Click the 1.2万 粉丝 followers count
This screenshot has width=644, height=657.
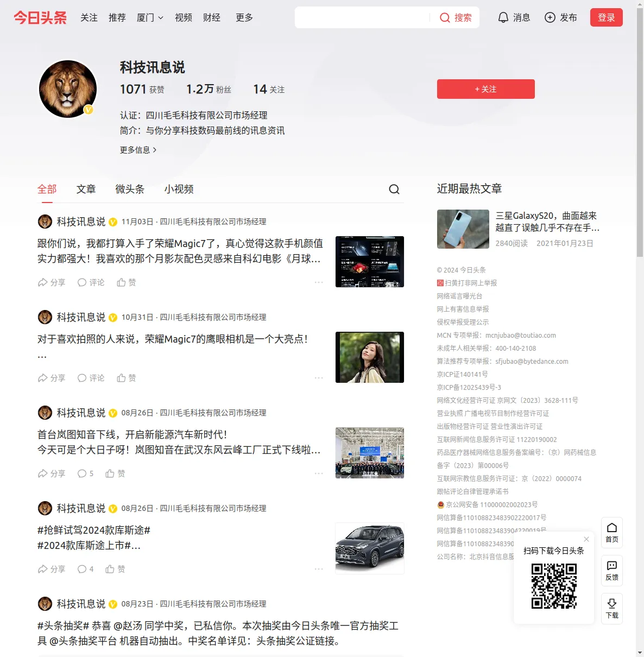click(x=209, y=89)
